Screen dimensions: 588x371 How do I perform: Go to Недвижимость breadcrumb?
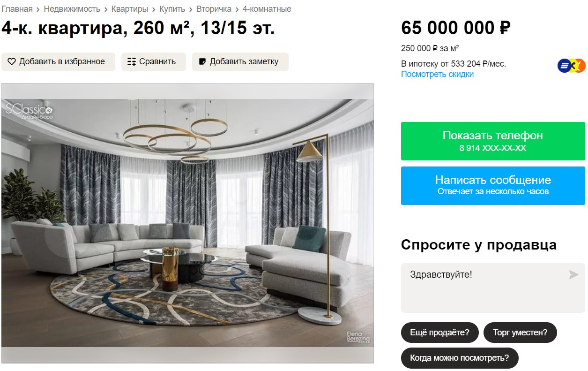(x=72, y=9)
